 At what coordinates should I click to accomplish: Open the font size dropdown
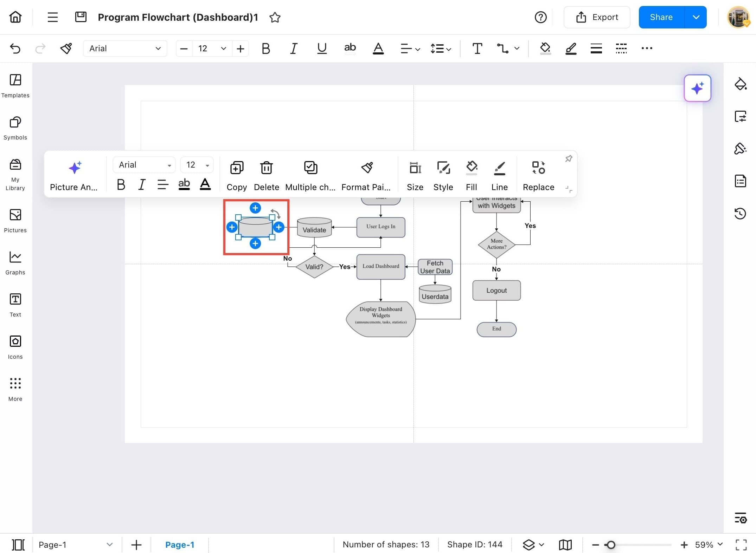click(211, 48)
